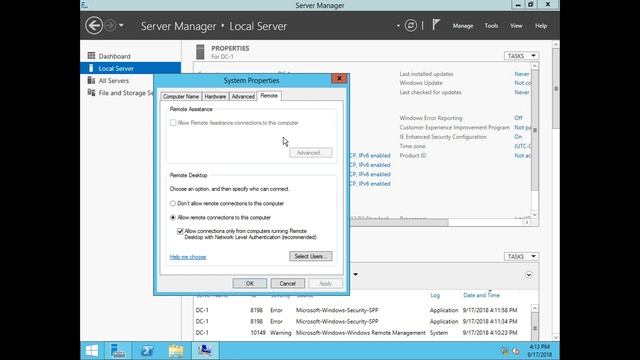This screenshot has height=360, width=640.
Task: Click the main window vertical scrollbar thumb
Action: click(556, 88)
